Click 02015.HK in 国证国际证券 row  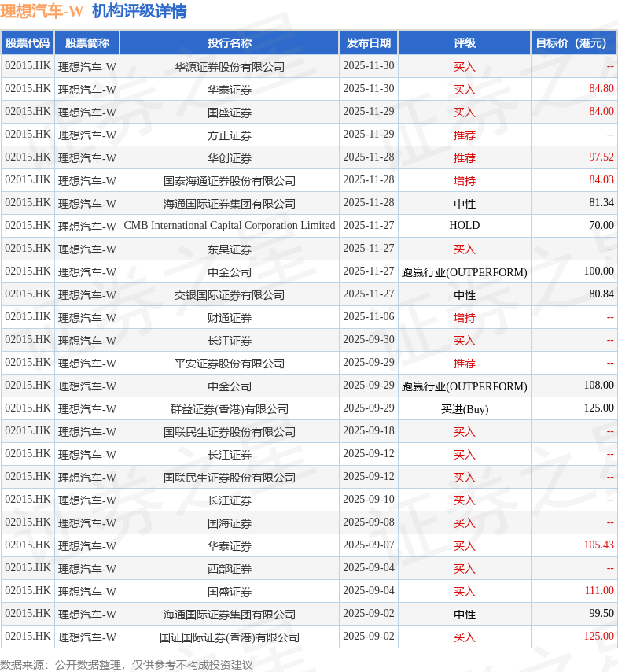(x=28, y=636)
